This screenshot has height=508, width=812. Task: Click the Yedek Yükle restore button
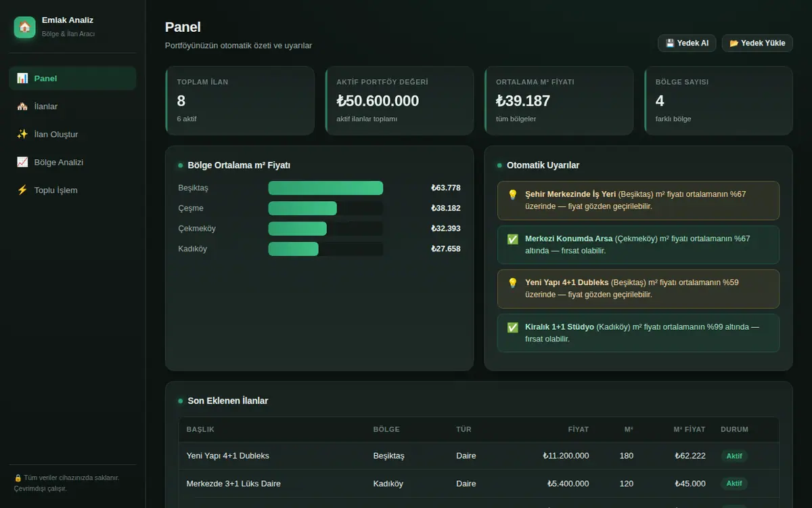click(x=757, y=43)
